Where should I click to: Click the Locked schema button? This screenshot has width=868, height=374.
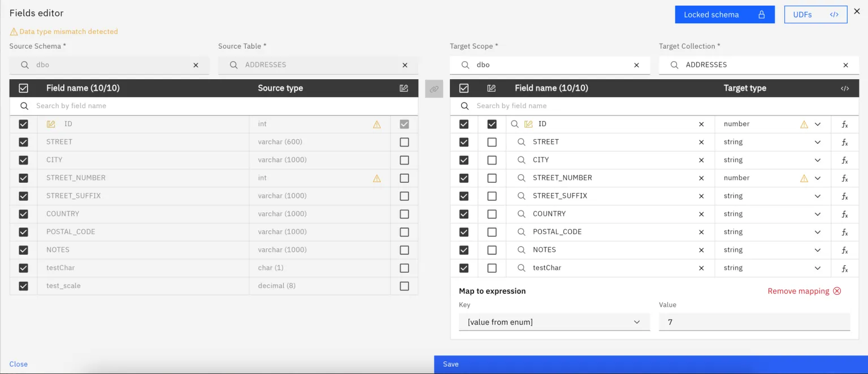(724, 15)
